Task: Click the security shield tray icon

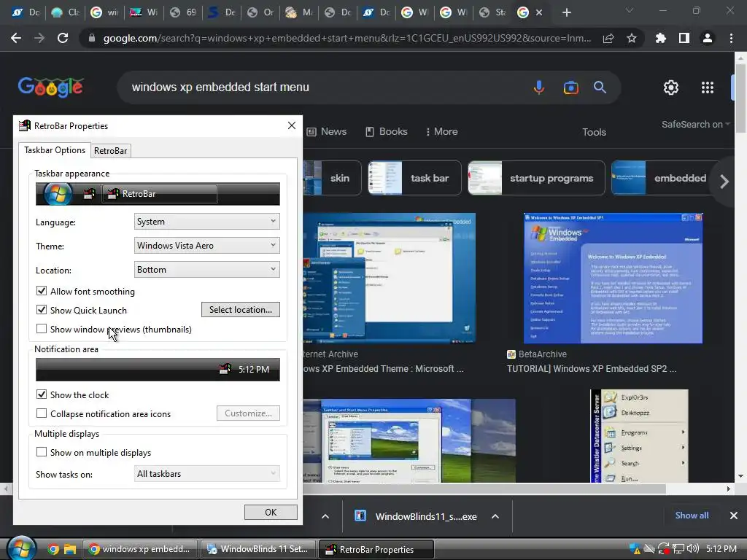Action: (x=635, y=549)
